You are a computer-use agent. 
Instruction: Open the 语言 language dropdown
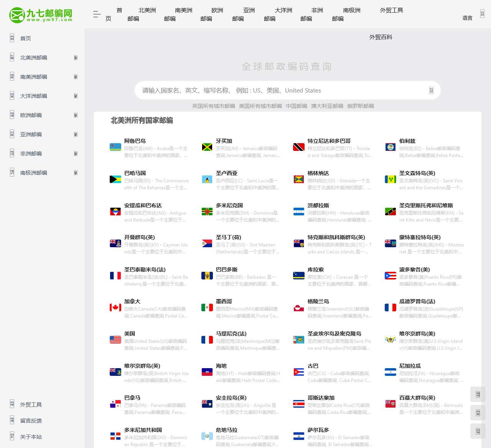coord(467,18)
